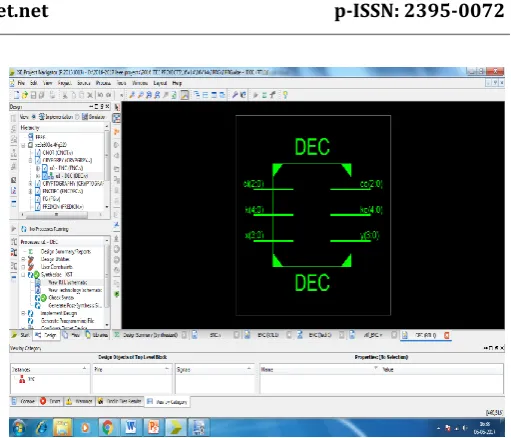Click the highlighted schematic tool below the pointer
511x438 pixels.
click(x=117, y=118)
